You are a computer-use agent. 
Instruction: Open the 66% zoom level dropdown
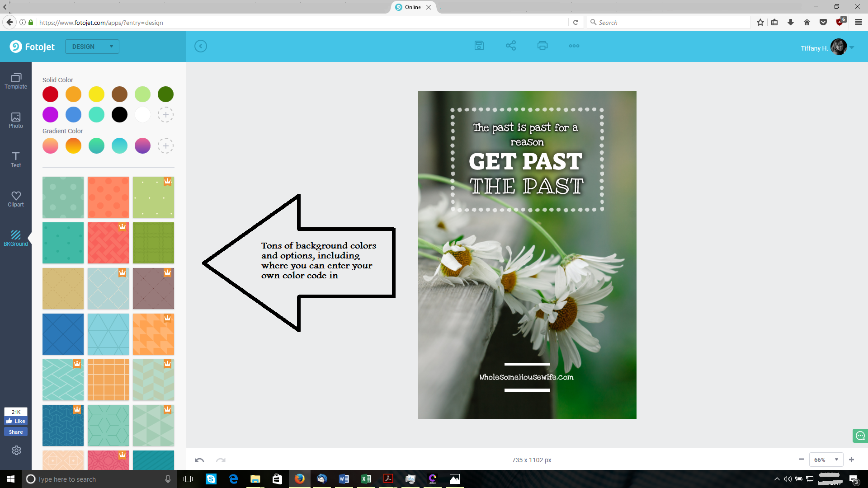[x=826, y=460]
